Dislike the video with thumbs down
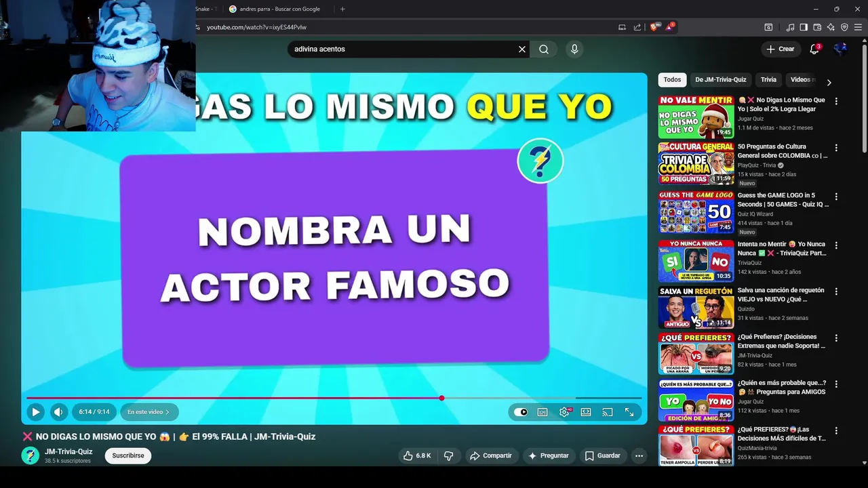868x488 pixels. pyautogui.click(x=448, y=455)
